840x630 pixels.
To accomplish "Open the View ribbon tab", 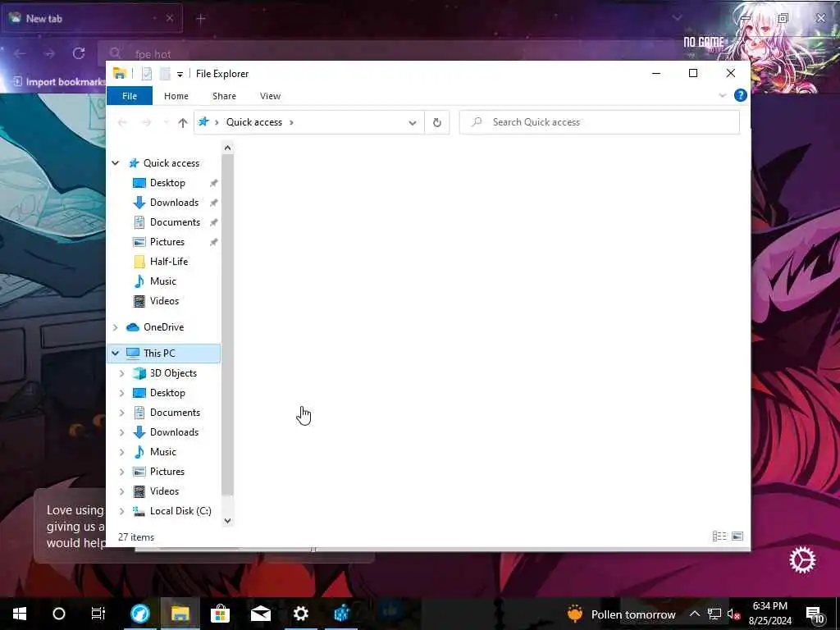I will [270, 96].
